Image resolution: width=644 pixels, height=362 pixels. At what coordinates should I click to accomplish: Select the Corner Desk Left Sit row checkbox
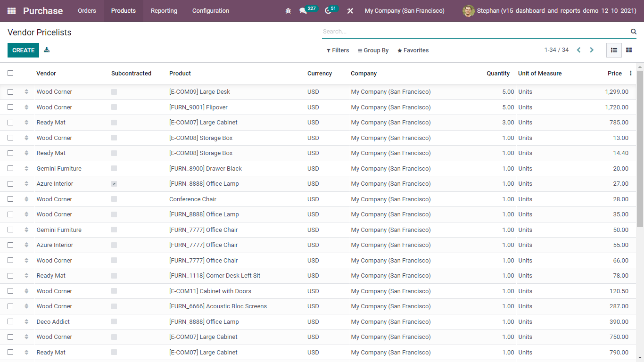[10, 276]
